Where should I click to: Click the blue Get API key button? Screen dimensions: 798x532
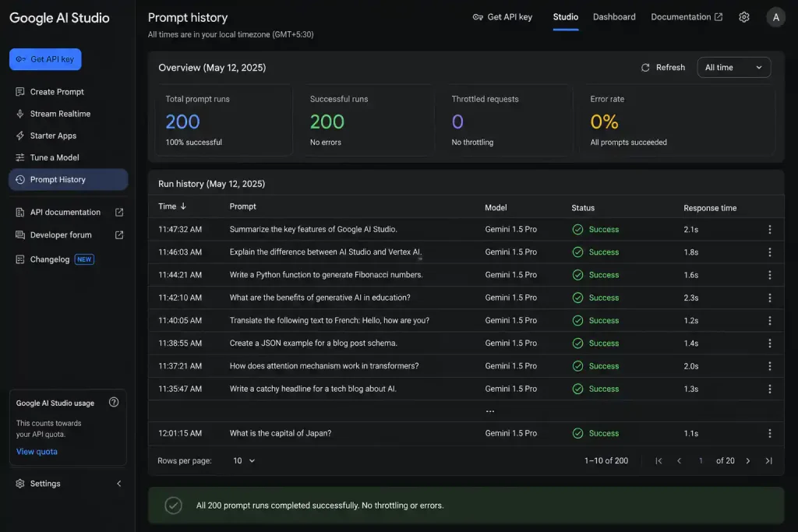[x=45, y=59]
